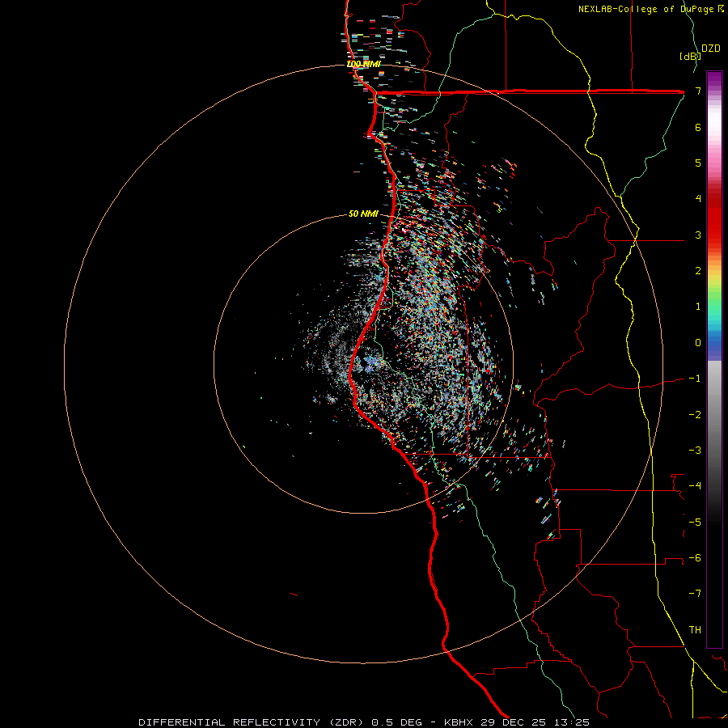The height and width of the screenshot is (728, 728).
Task: Click the 4 dB value on color scale
Action: (x=698, y=198)
